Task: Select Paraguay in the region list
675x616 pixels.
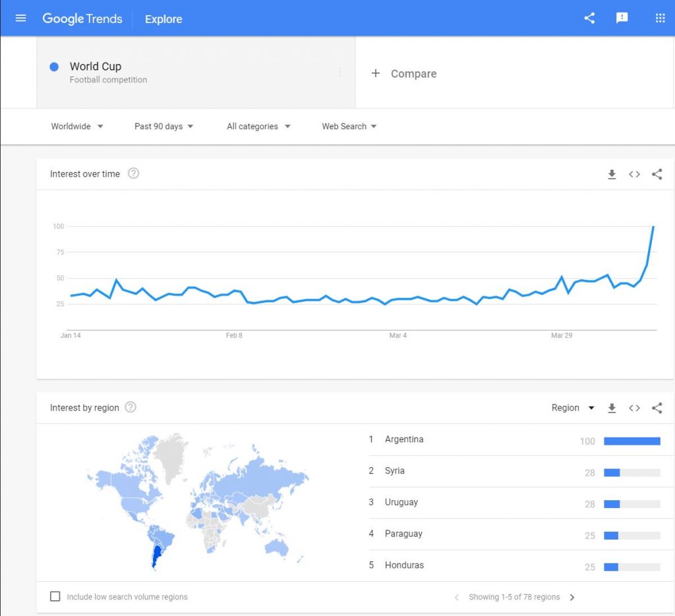Action: (x=403, y=534)
